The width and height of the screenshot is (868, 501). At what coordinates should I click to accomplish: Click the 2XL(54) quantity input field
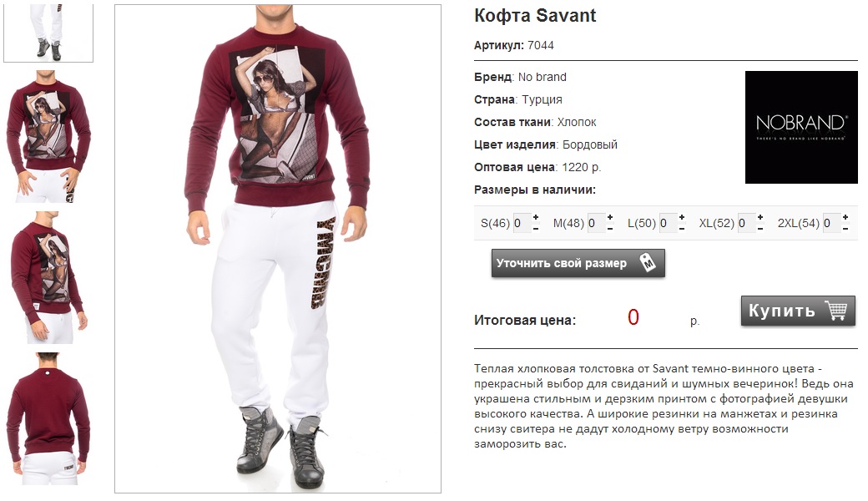pyautogui.click(x=831, y=223)
